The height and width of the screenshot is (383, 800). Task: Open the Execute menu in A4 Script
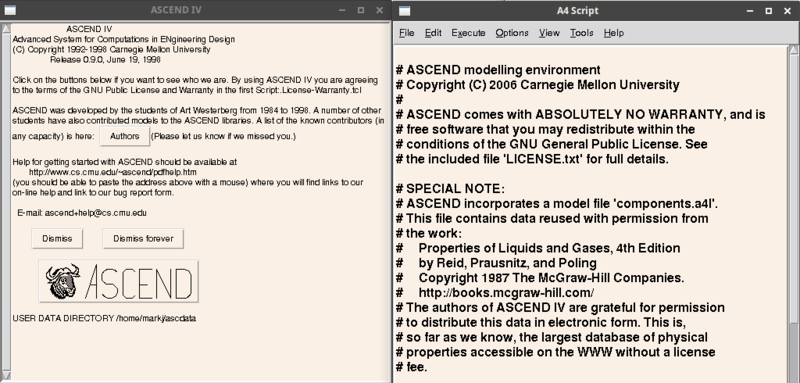[468, 33]
